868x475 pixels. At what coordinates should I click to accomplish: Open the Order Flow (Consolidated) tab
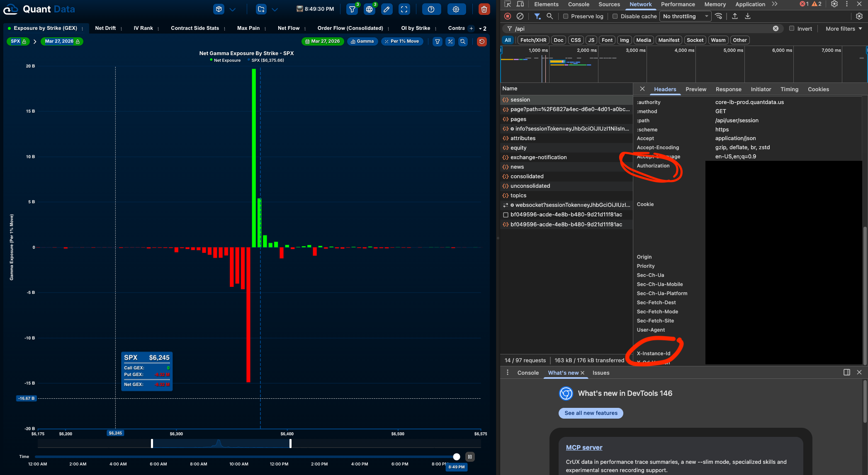pos(350,28)
